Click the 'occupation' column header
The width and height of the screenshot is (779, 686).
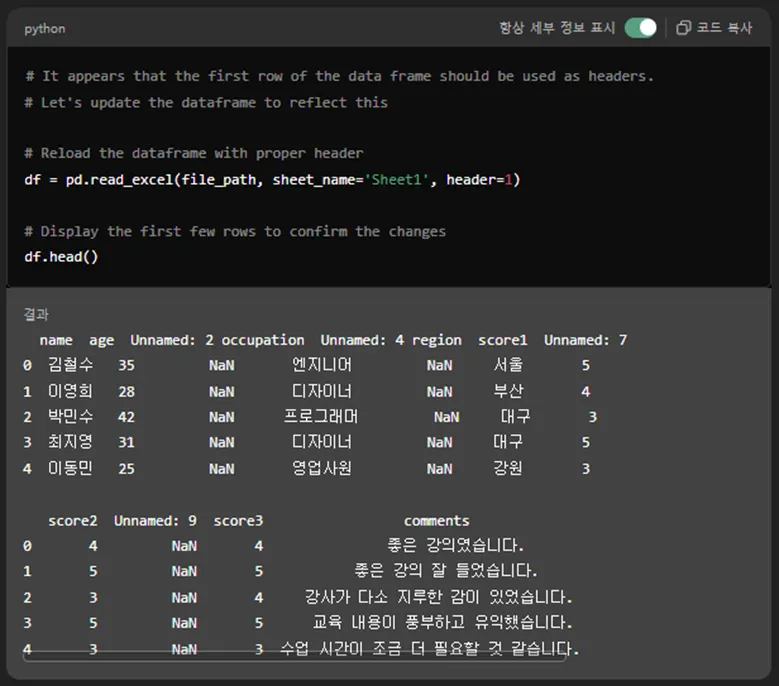coord(263,340)
